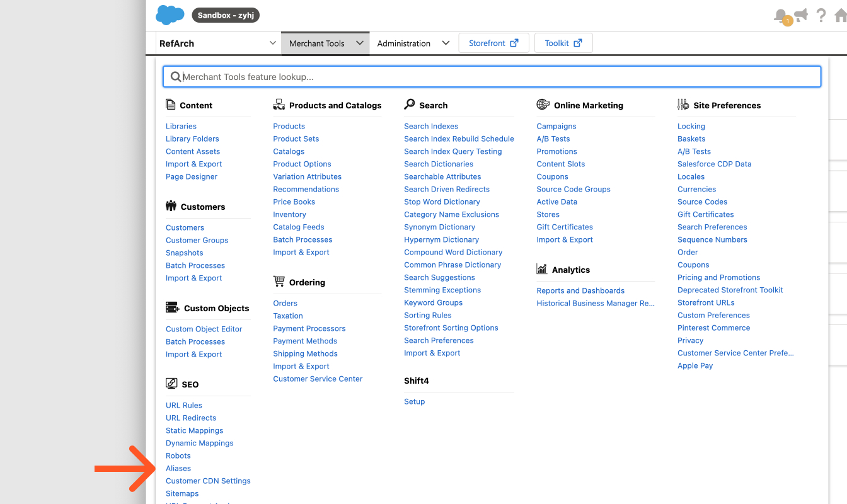Image resolution: width=847 pixels, height=504 pixels.
Task: Click the Search section magnifier icon
Action: [410, 105]
